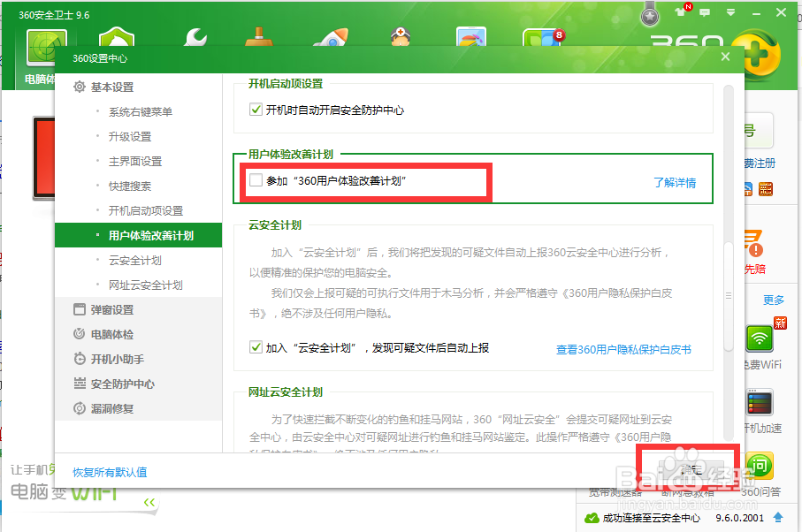
Task: Click the 360 yellow-green plus logo
Action: [759, 55]
